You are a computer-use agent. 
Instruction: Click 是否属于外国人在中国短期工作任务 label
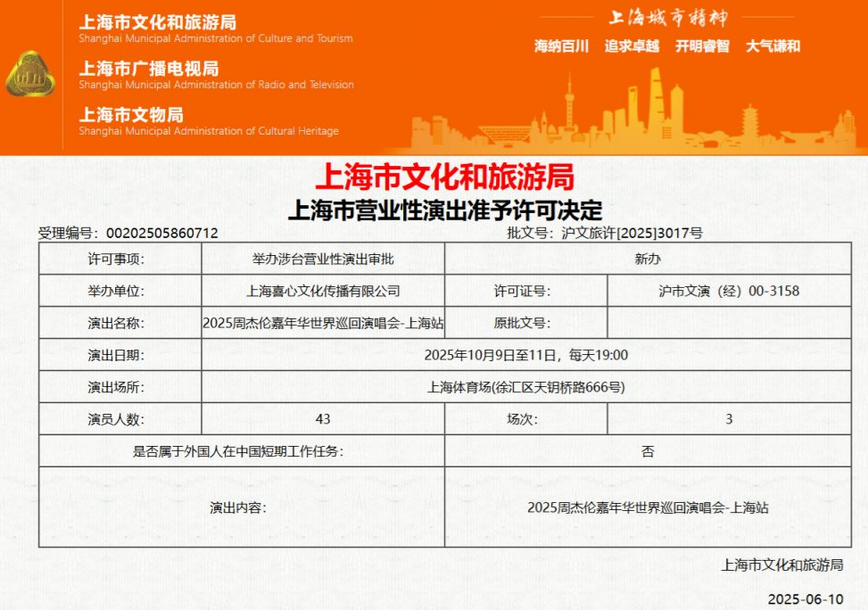pos(238,451)
